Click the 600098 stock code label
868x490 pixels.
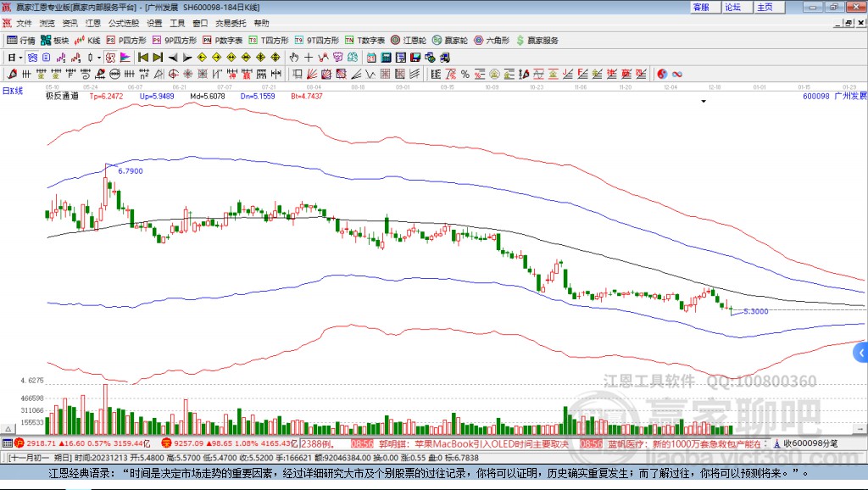[816, 96]
